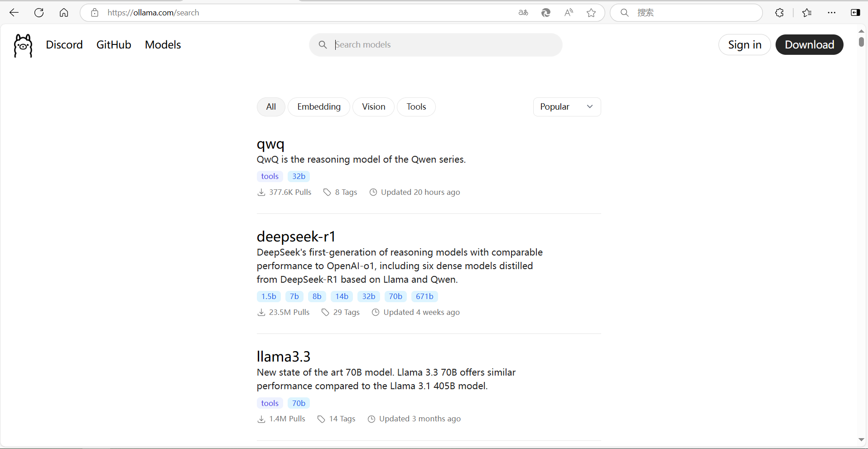The width and height of the screenshot is (868, 449).
Task: Reload the current page
Action: [39, 13]
